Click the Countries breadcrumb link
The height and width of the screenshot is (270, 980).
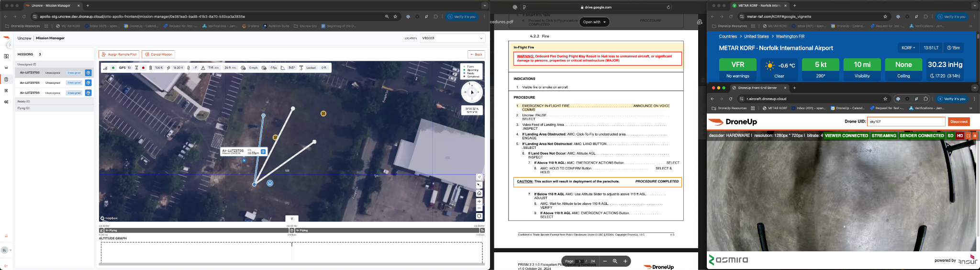coord(728,36)
